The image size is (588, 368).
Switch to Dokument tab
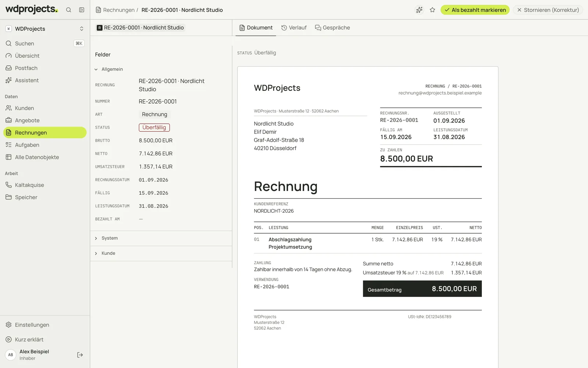[x=256, y=28]
